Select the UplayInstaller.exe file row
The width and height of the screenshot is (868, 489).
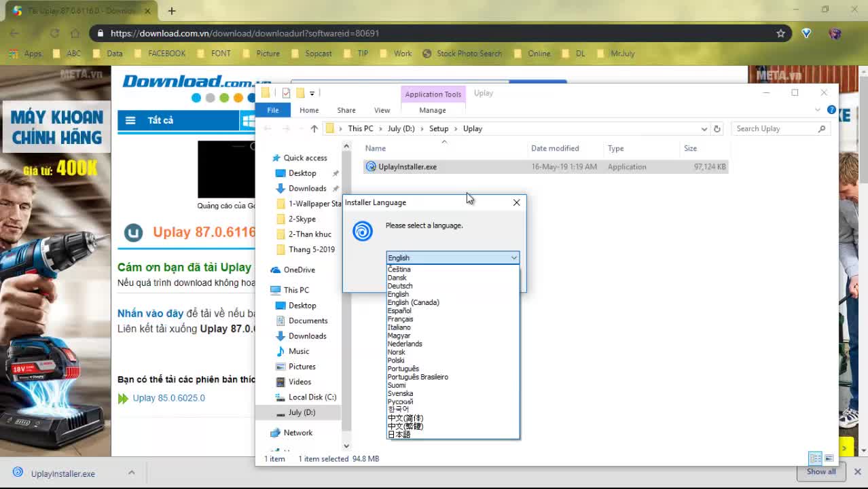pos(545,166)
